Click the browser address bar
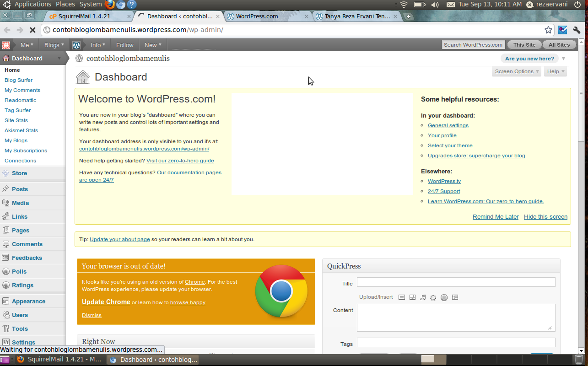The image size is (588, 366). click(x=297, y=30)
